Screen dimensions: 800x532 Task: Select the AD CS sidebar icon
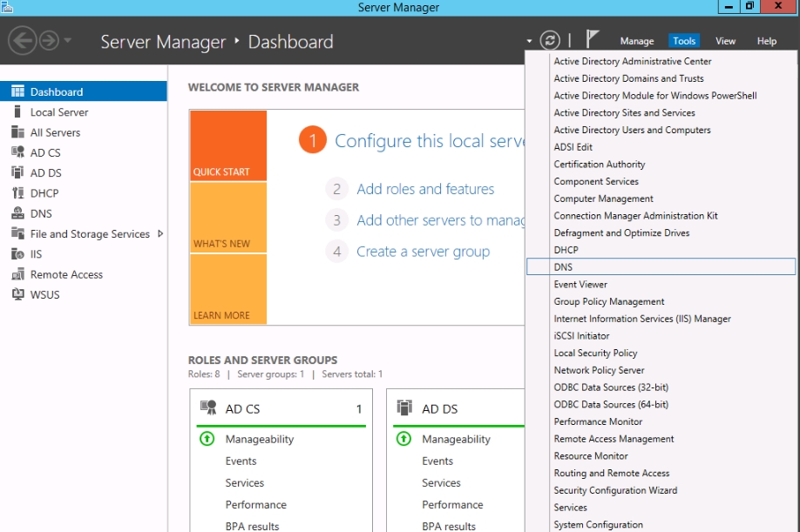(x=17, y=152)
